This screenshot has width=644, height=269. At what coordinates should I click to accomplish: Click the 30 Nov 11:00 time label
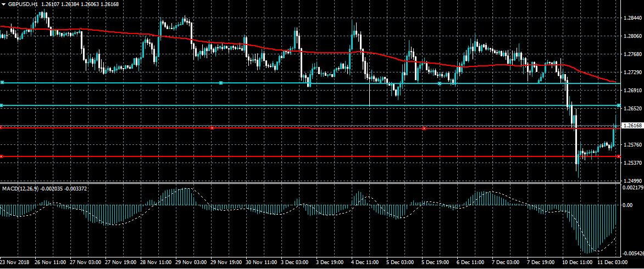261,263
